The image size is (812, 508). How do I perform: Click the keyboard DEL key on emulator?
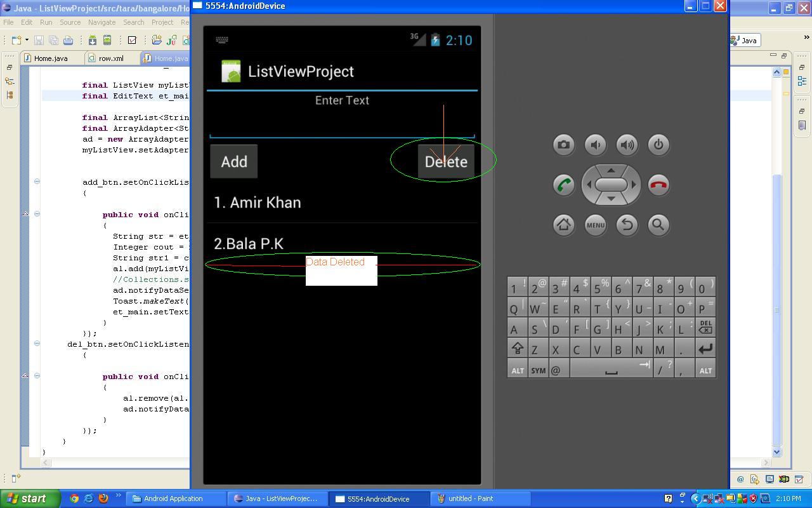(705, 327)
